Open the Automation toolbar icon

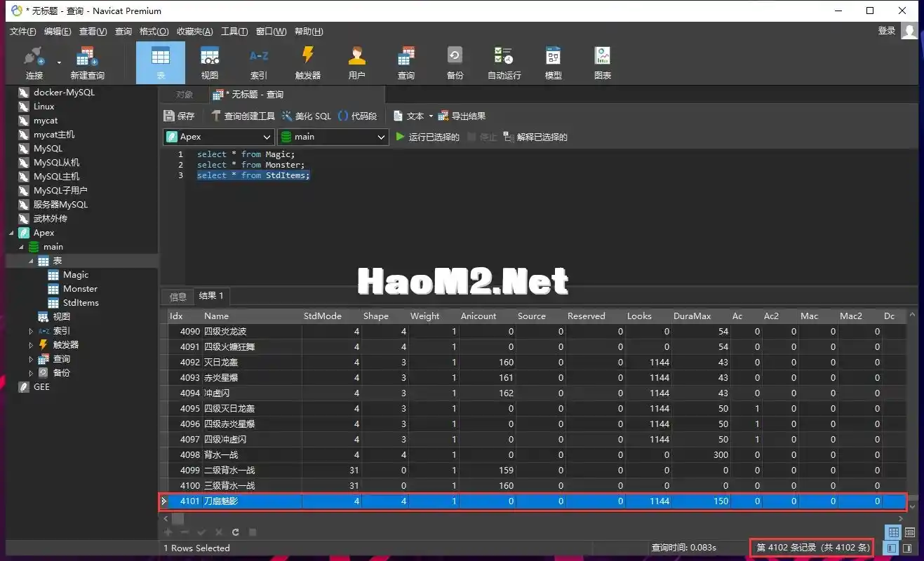[x=504, y=63]
